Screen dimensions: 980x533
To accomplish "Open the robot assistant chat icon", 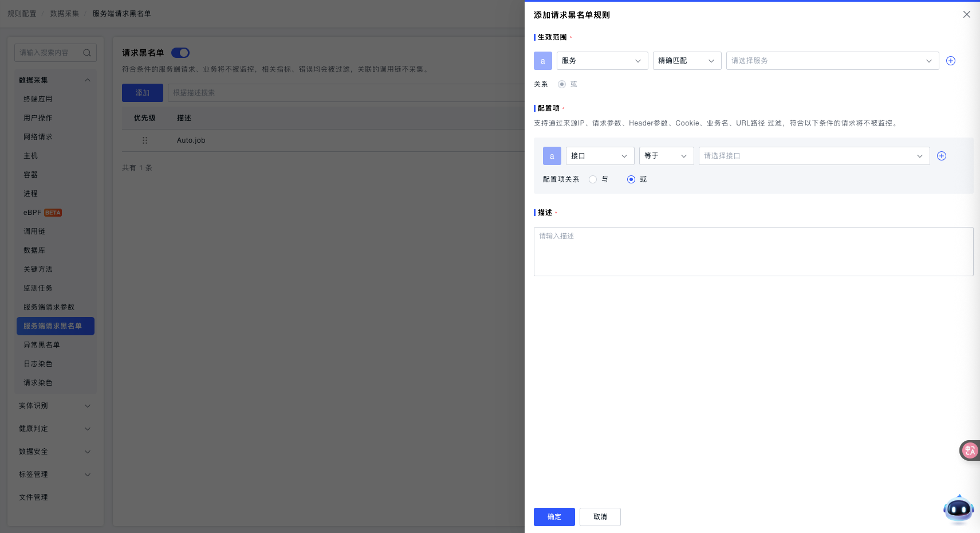I will (958, 509).
